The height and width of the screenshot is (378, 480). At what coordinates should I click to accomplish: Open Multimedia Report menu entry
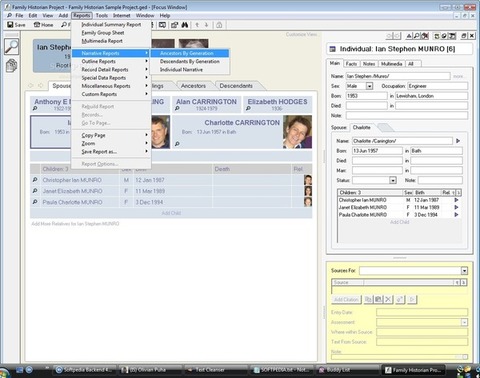coord(111,41)
